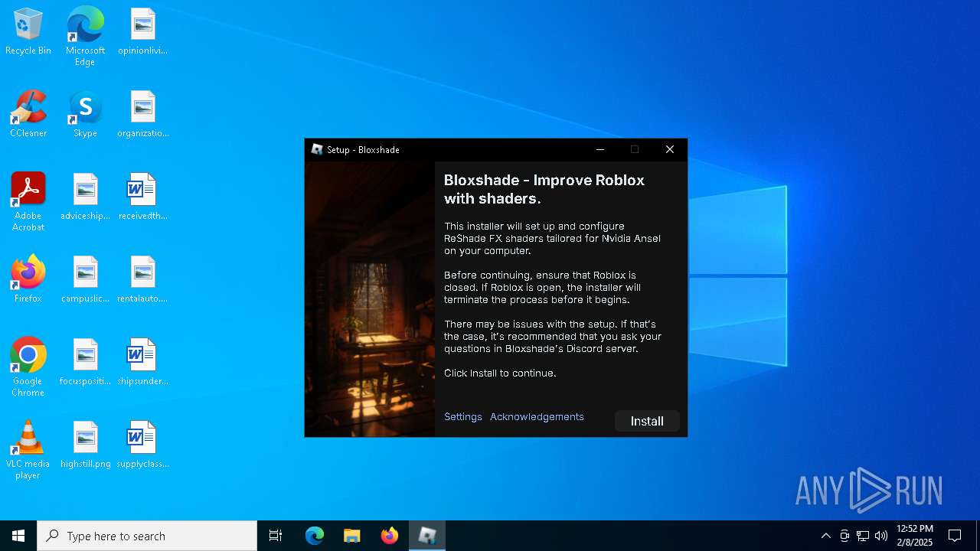The height and width of the screenshot is (551, 980).
Task: Show hidden system tray icons
Action: click(x=825, y=536)
